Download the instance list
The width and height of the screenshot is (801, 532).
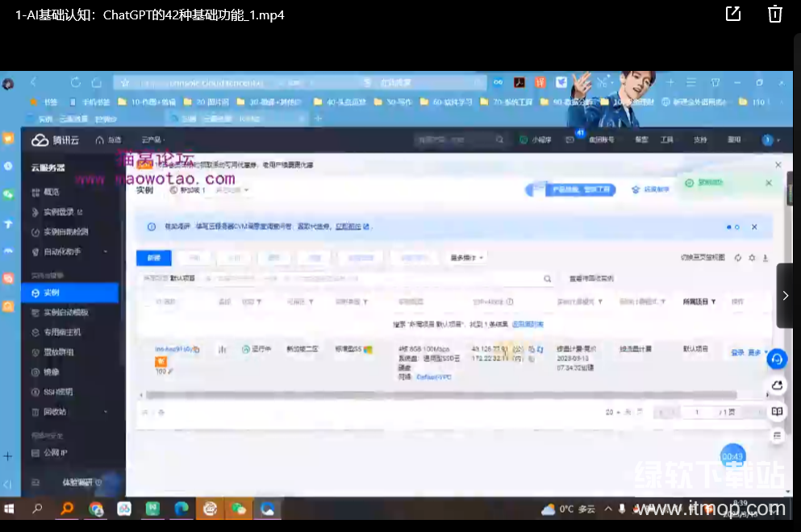766,258
